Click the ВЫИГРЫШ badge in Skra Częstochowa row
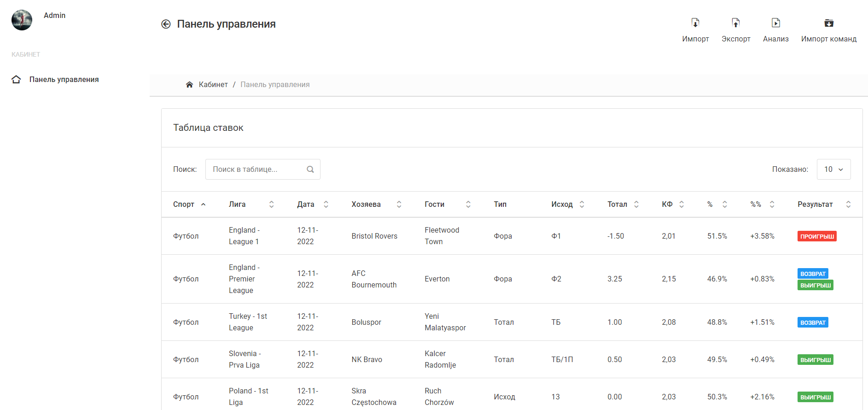 coord(816,397)
